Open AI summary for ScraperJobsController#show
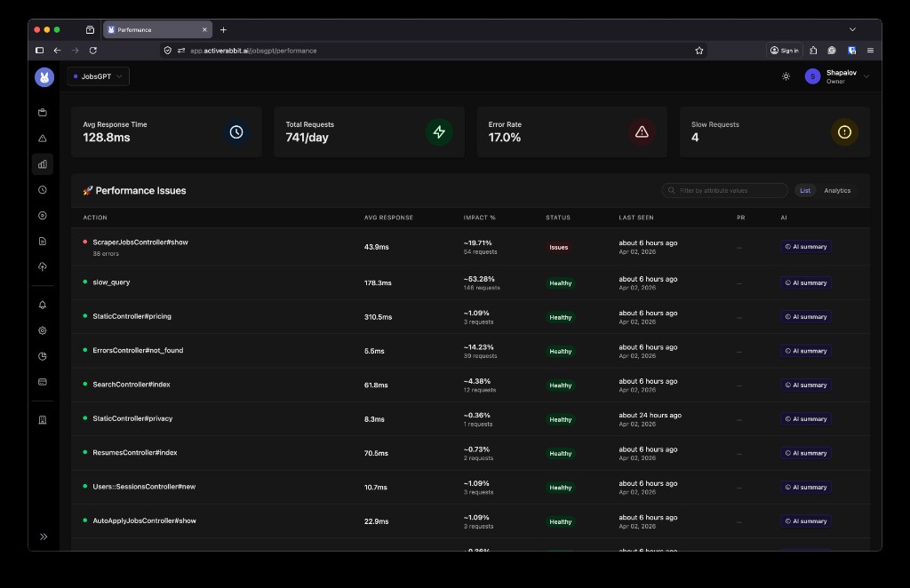The image size is (910, 588). [805, 246]
